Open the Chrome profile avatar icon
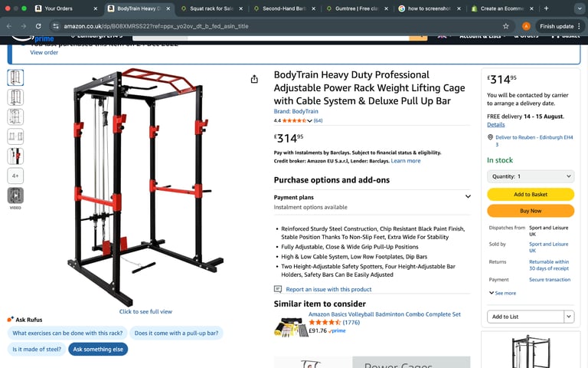Image resolution: width=588 pixels, height=368 pixels. [526, 26]
